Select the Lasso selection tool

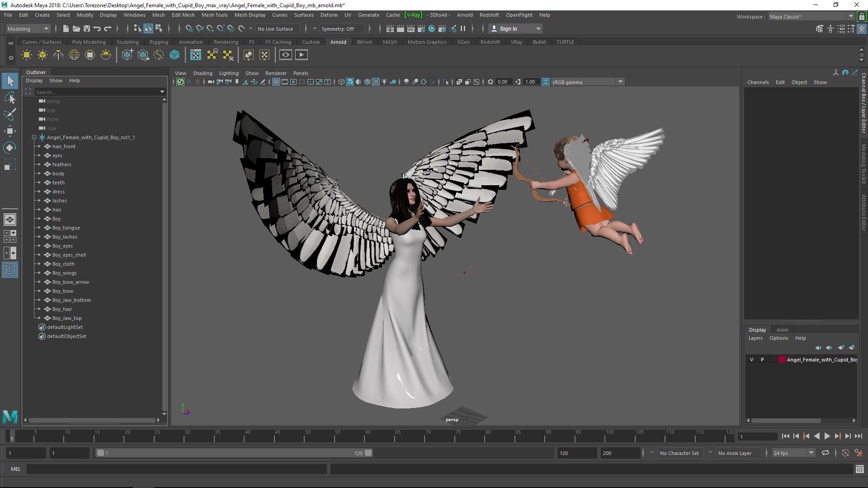[10, 98]
